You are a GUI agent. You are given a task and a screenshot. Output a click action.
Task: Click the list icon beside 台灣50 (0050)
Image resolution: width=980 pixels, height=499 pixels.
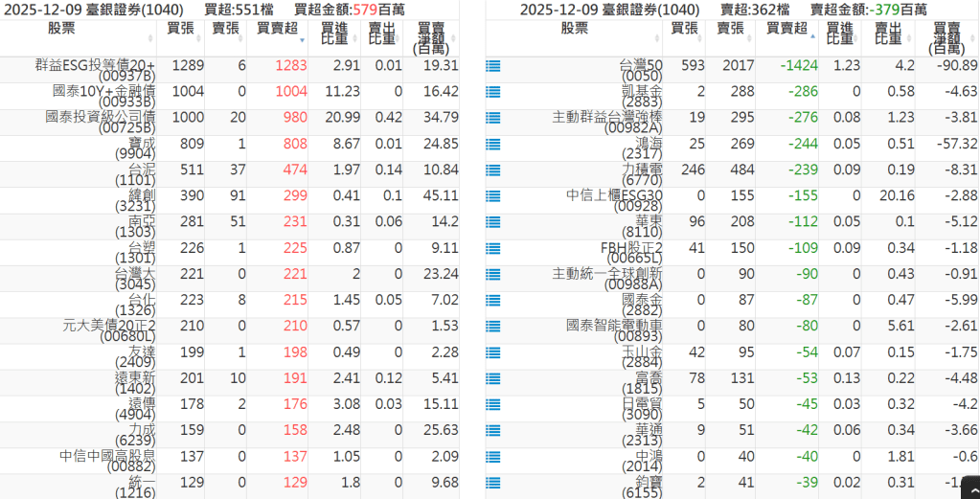[493, 67]
